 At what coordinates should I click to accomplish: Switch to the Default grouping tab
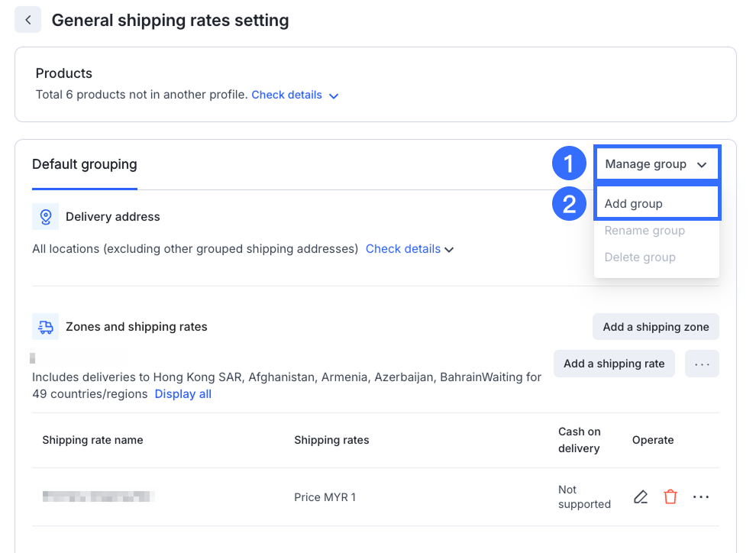point(85,164)
